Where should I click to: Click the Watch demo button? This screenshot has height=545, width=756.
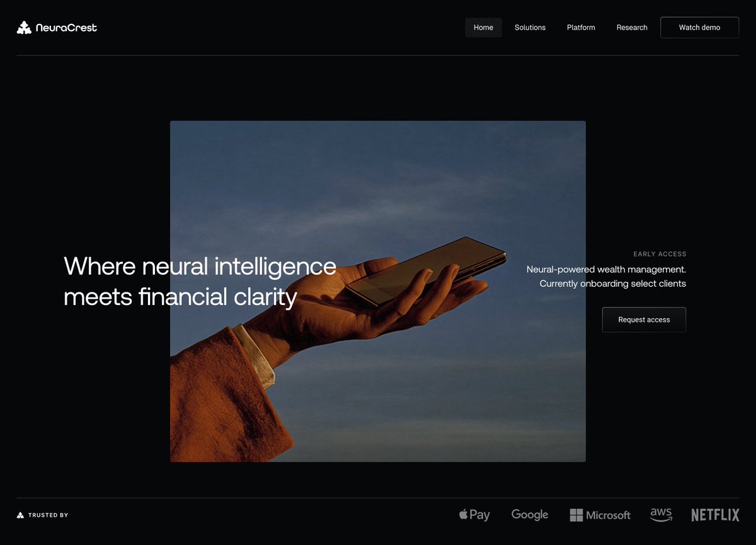(x=699, y=27)
